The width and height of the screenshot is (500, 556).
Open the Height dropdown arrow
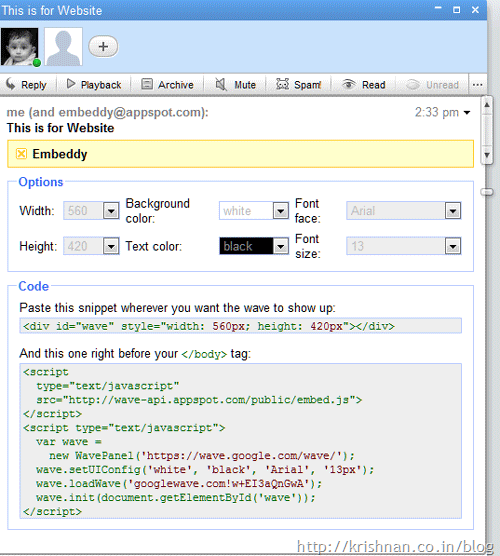[x=111, y=246]
